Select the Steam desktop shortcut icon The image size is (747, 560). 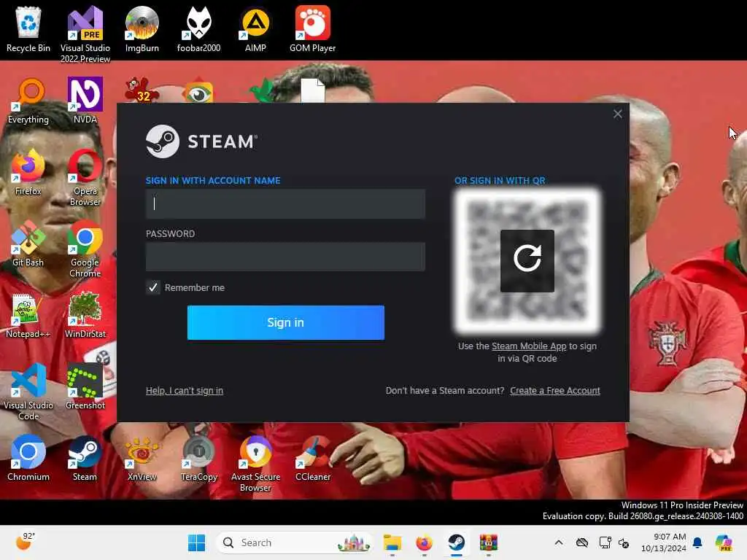click(85, 458)
